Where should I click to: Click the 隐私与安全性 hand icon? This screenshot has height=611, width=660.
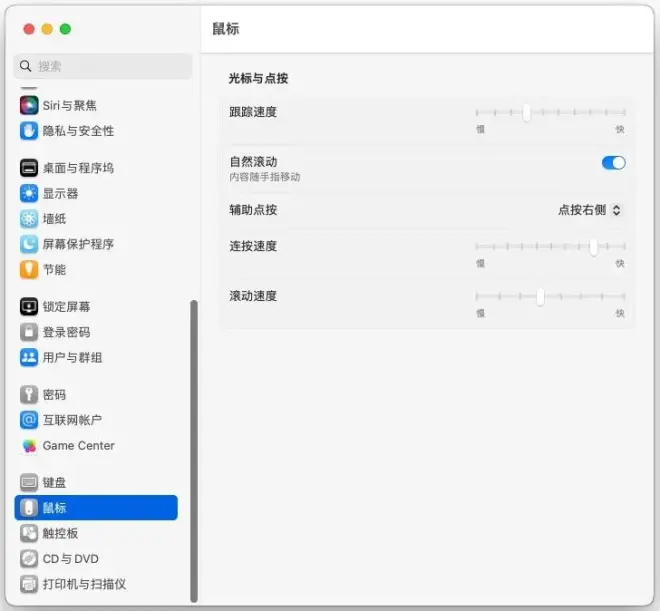[x=29, y=131]
